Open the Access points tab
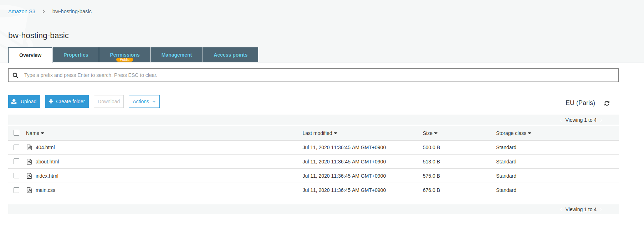 (230, 55)
